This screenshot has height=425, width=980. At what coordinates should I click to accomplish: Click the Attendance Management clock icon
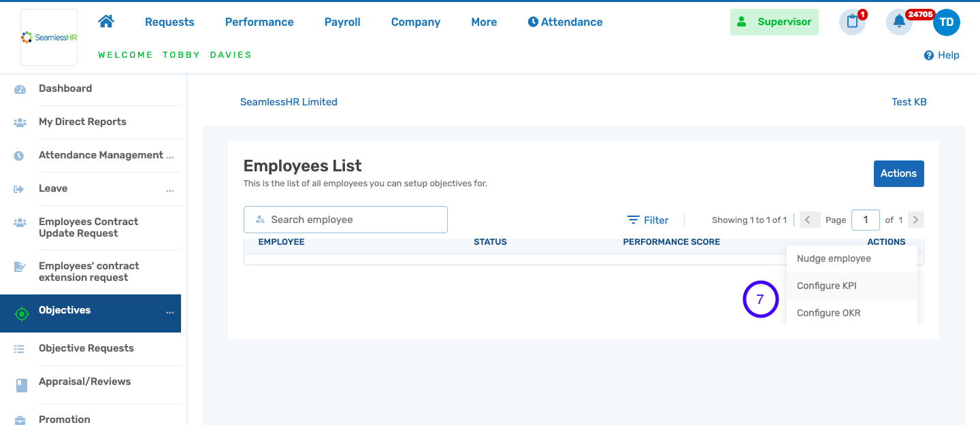pos(19,155)
